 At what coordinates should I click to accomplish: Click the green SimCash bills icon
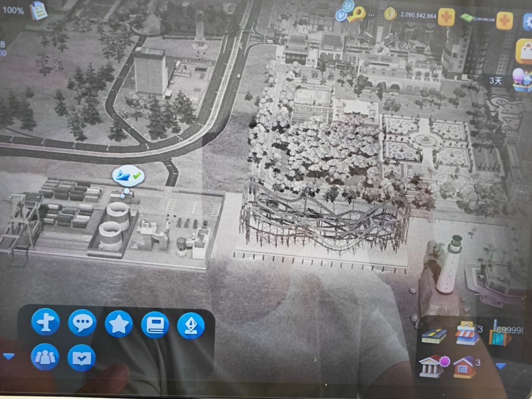pyautogui.click(x=467, y=18)
